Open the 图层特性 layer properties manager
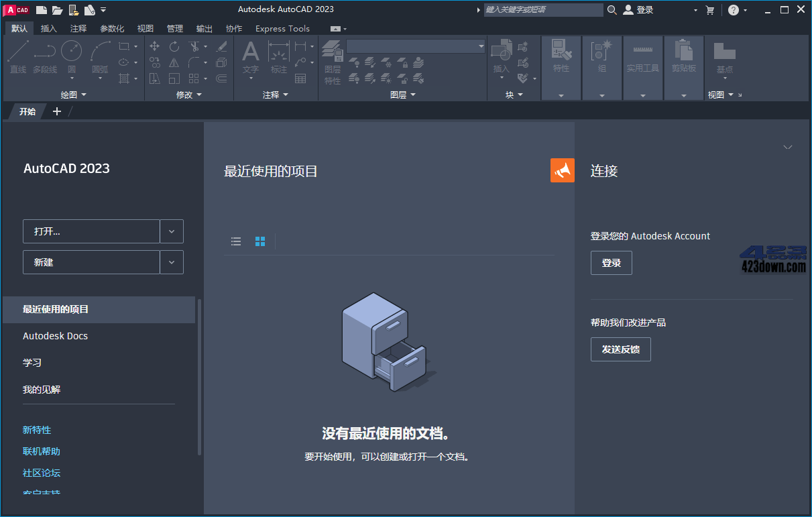Image resolution: width=812 pixels, height=517 pixels. click(332, 57)
